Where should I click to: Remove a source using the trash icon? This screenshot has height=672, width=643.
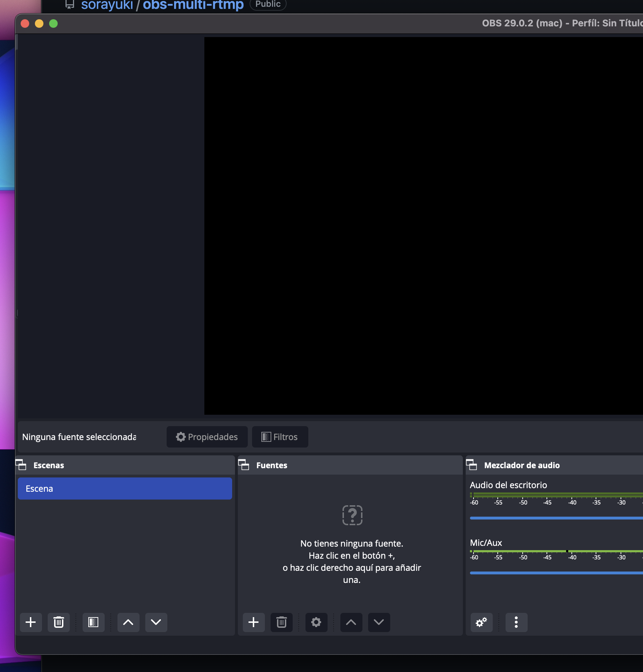(281, 622)
